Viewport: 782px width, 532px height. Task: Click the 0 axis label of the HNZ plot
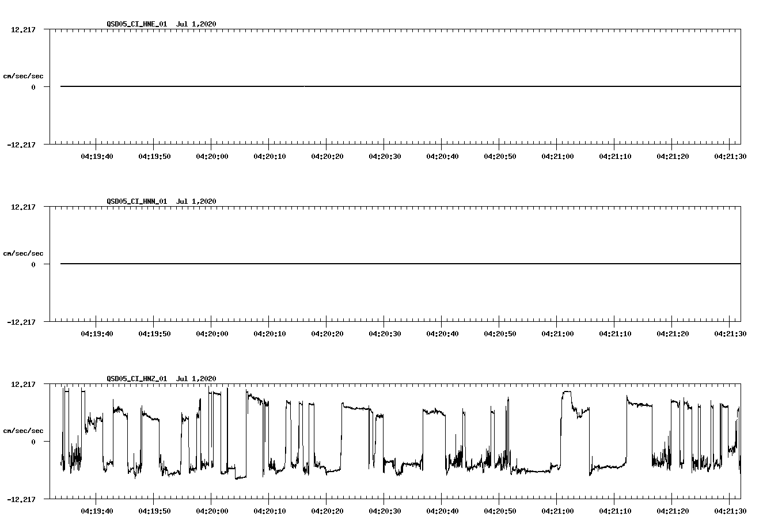click(33, 442)
